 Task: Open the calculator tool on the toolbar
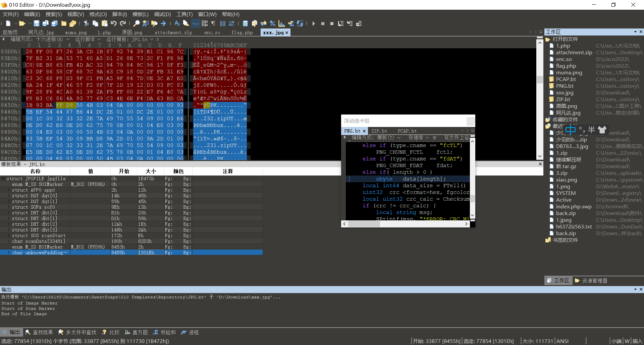tap(245, 23)
